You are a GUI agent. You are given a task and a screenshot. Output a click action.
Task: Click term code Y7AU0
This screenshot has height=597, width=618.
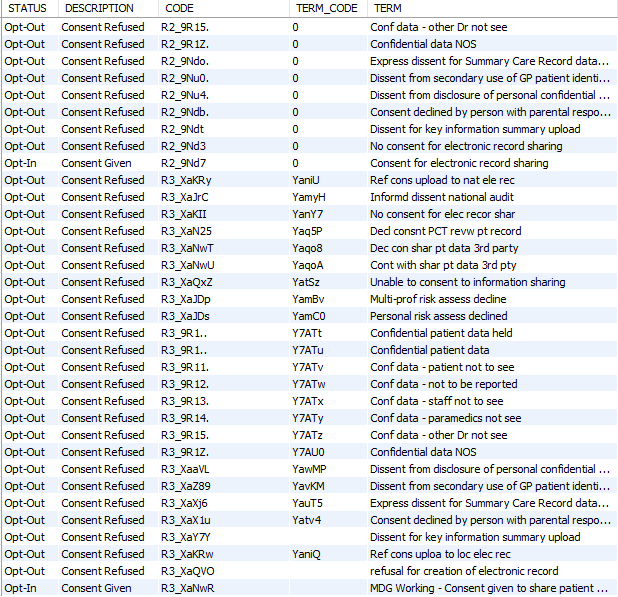coord(308,451)
